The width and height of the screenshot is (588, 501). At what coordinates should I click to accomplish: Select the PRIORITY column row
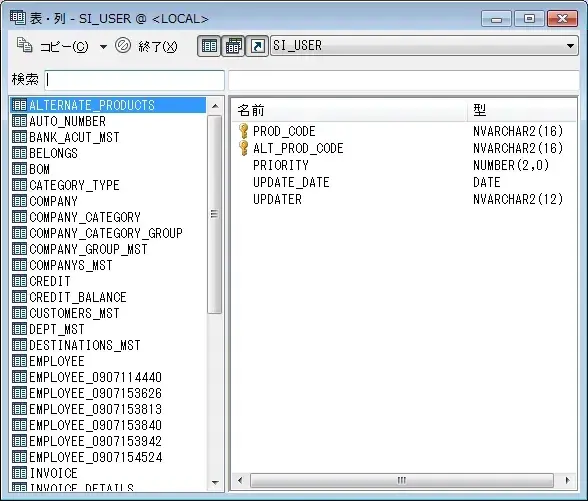(x=404, y=165)
